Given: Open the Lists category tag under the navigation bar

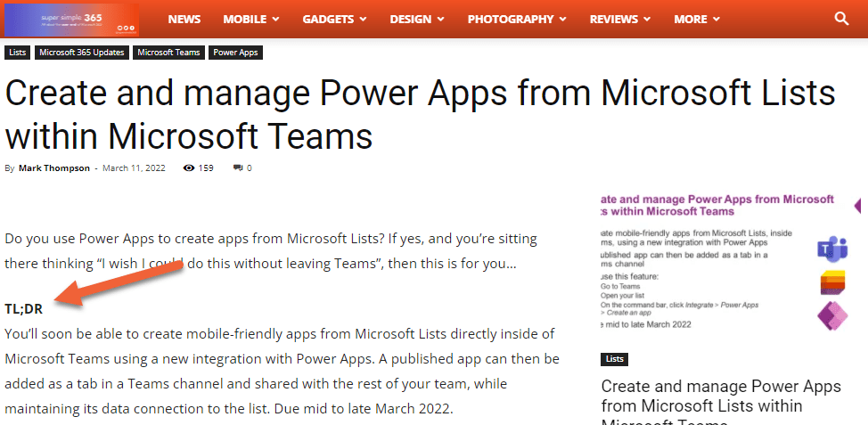Looking at the screenshot, I should click(x=18, y=53).
